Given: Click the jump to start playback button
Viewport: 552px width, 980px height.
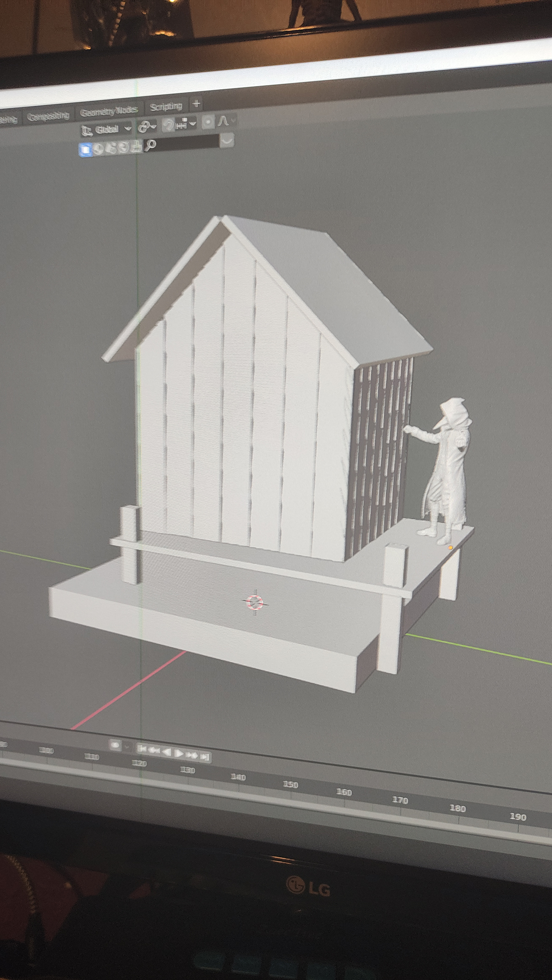Looking at the screenshot, I should point(142,749).
